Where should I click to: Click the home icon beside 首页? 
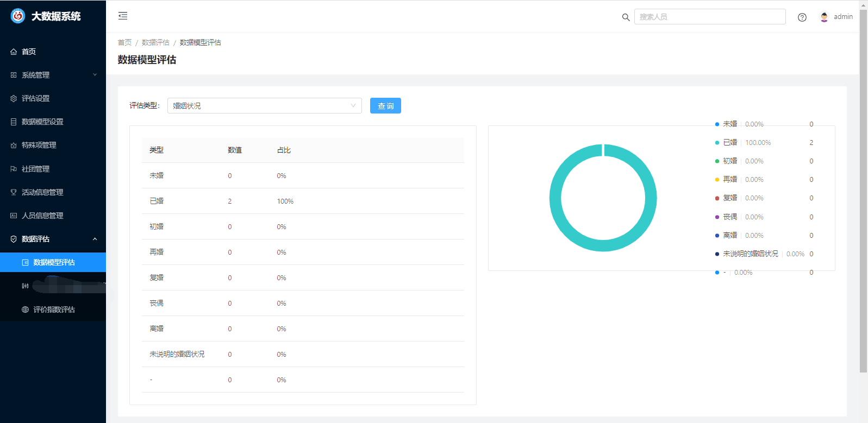point(14,52)
